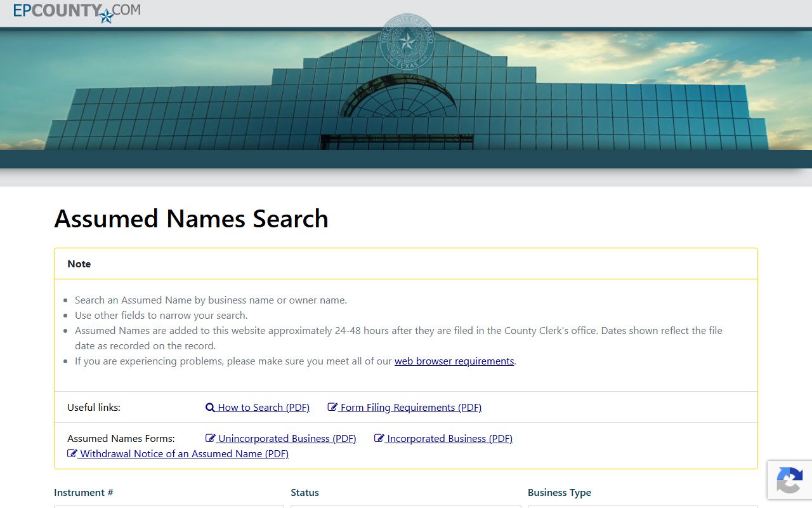Click the Assumed Names Search heading
812x508 pixels.
pyautogui.click(x=192, y=218)
